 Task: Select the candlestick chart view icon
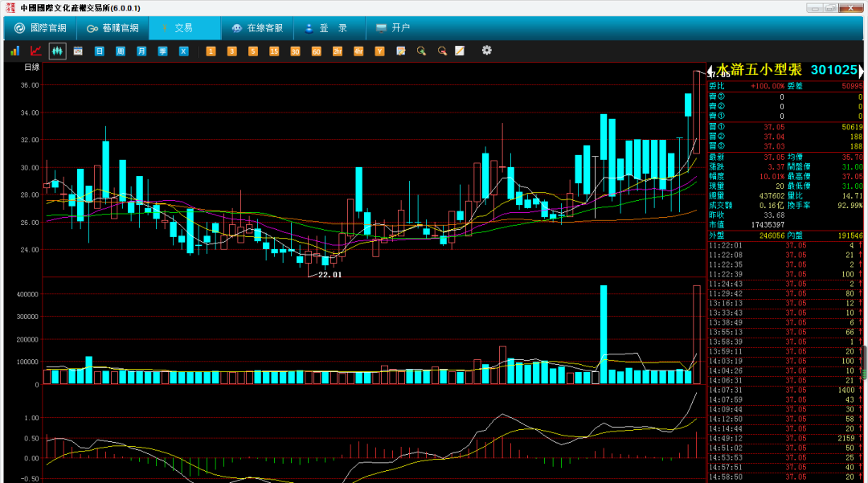coord(57,51)
